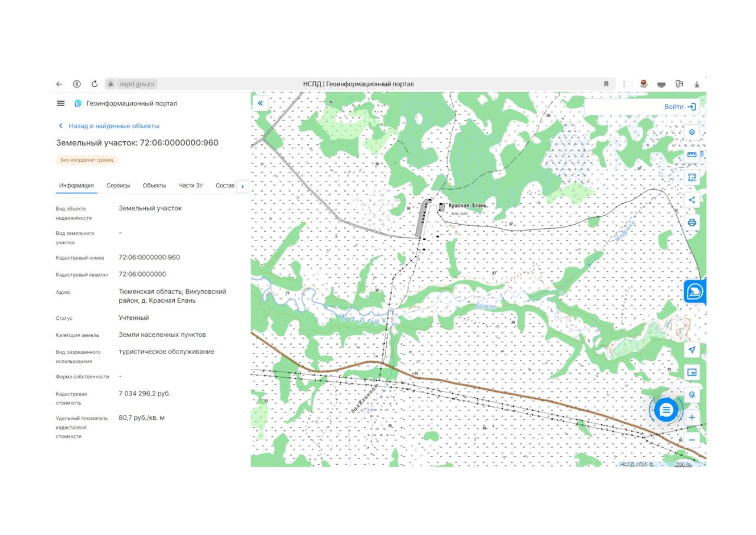Click the value 80,7 руб./кв. м
The width and height of the screenshot is (756, 535).
(x=142, y=418)
